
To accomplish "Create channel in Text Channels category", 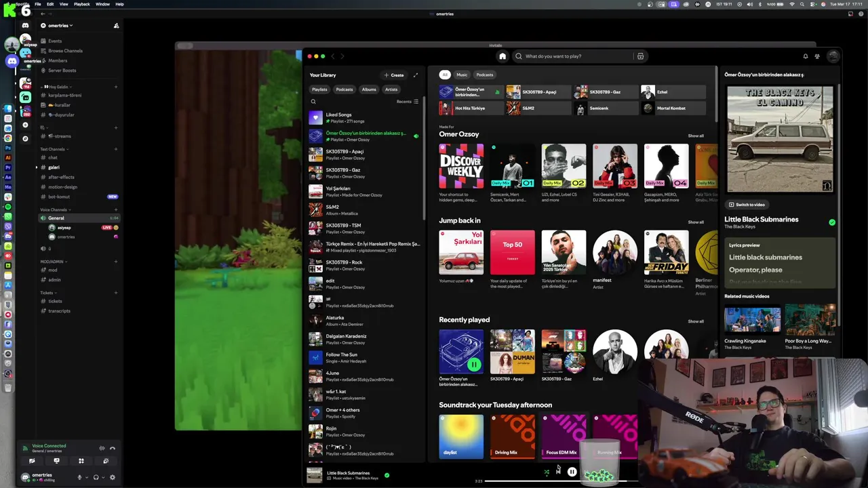I will tap(116, 149).
